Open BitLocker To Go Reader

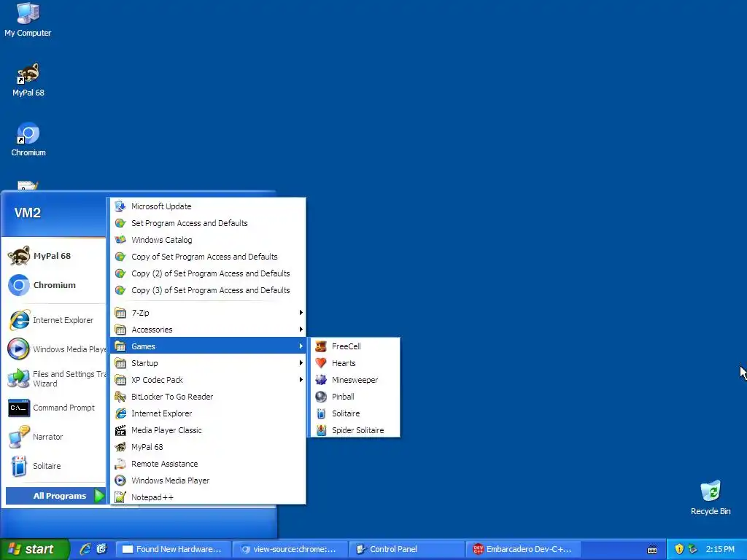tap(208, 396)
